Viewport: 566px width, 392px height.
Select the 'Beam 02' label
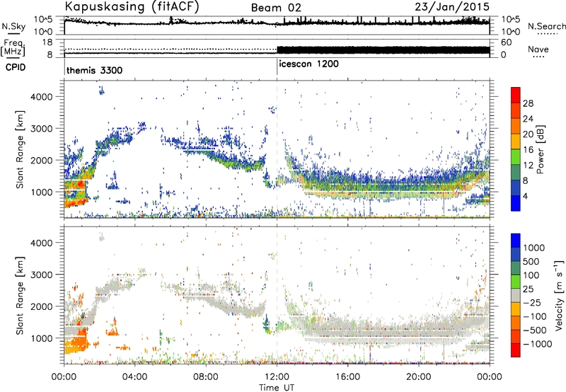pyautogui.click(x=276, y=8)
